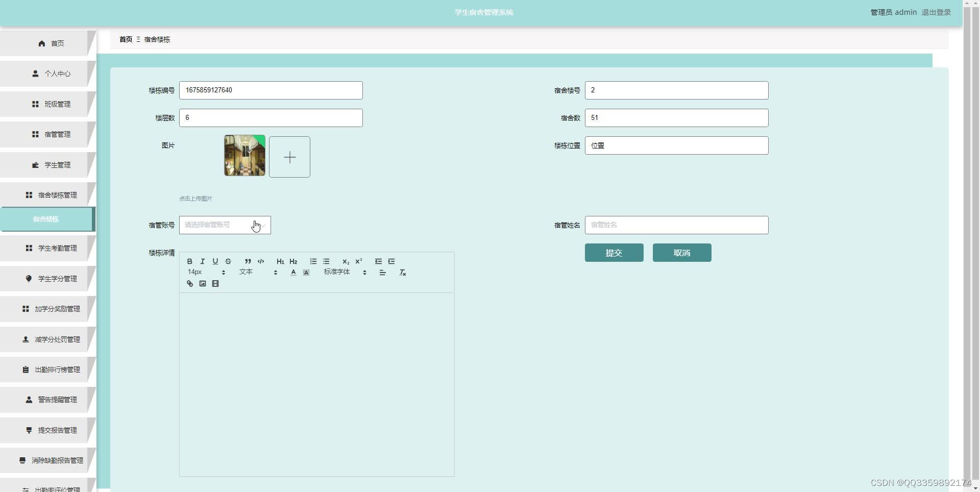Toggle strikethrough formatting
980x492 pixels.
tap(228, 261)
